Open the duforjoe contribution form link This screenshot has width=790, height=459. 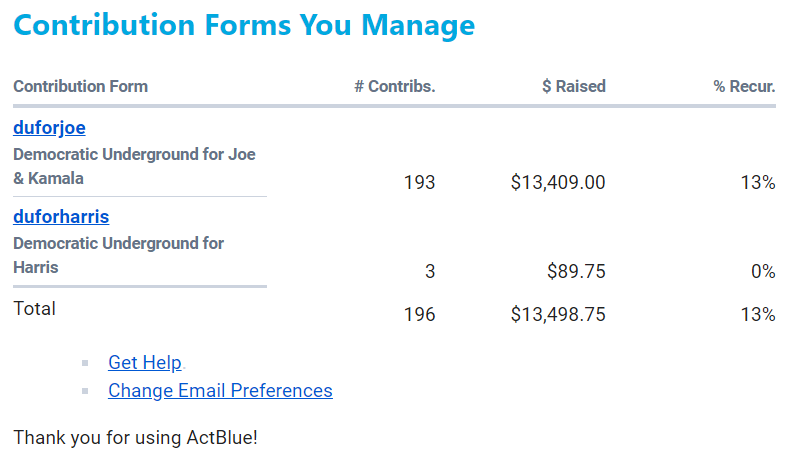point(49,128)
